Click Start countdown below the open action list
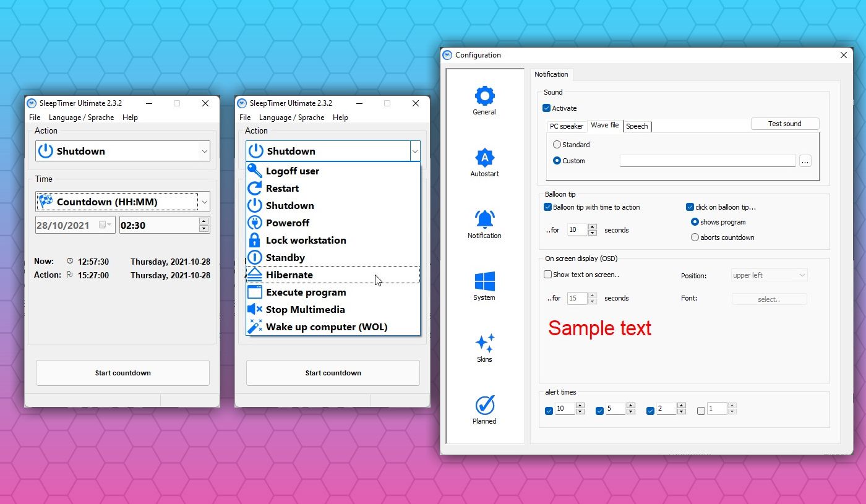The height and width of the screenshot is (504, 866). tap(333, 373)
